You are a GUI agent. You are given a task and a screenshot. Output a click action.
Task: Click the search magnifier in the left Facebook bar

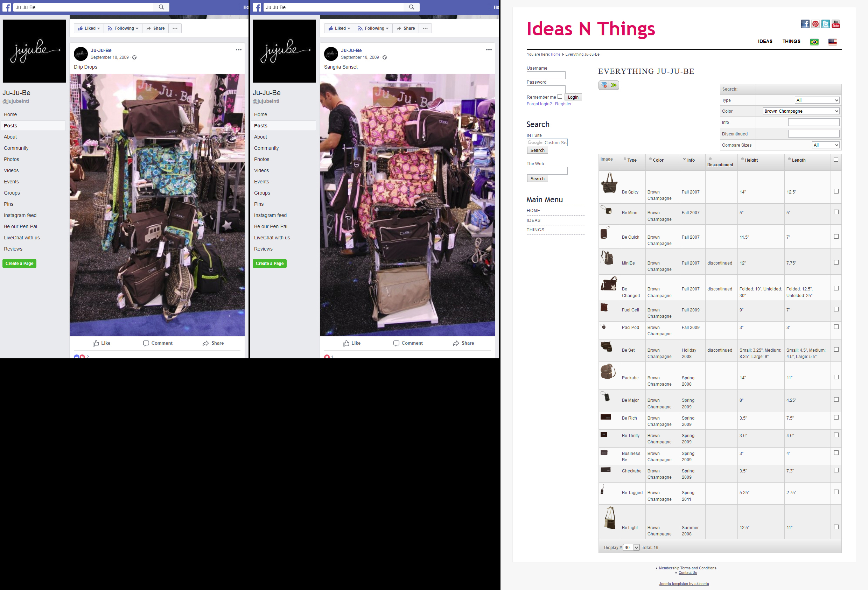[161, 7]
